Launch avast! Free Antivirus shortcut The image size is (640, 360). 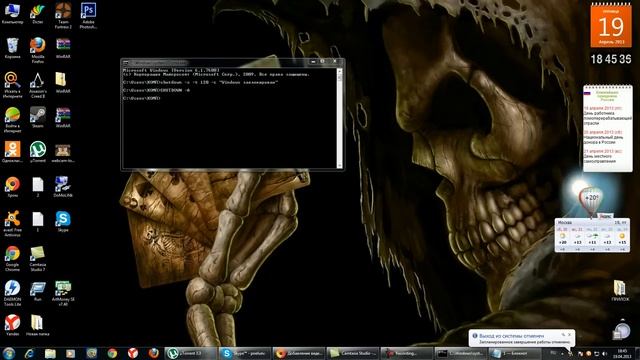click(x=12, y=224)
